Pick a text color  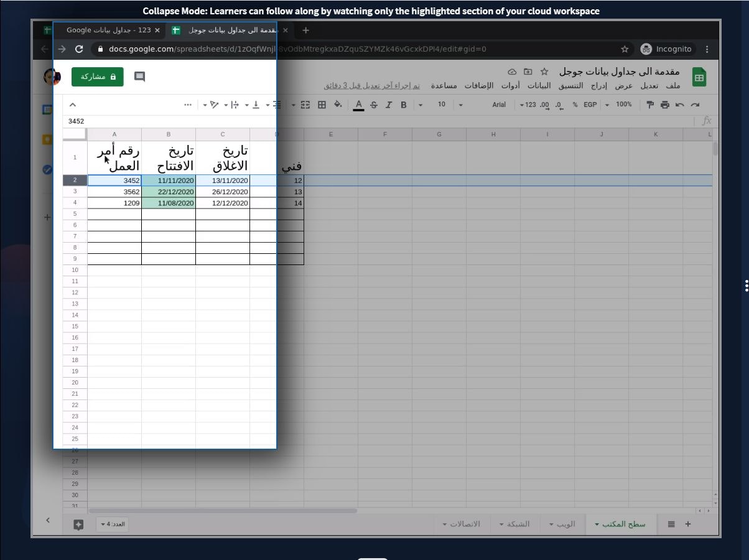pos(358,105)
